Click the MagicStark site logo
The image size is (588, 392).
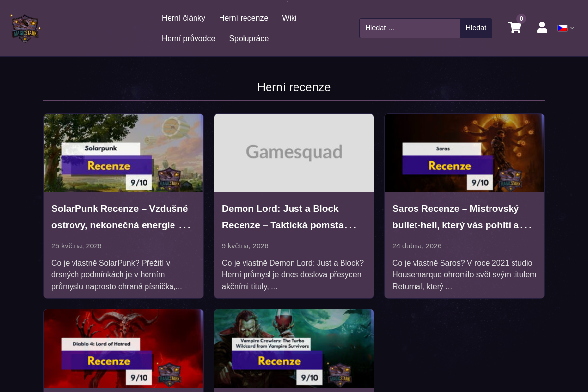[x=25, y=28]
